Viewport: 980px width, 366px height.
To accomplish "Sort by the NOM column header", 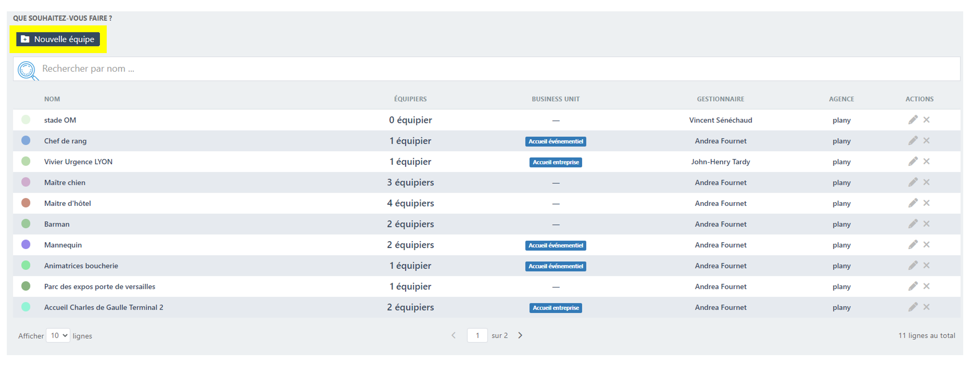I will click(x=52, y=99).
